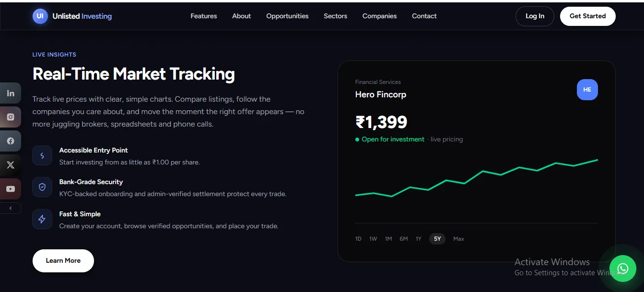Click the Hero Fincorp company name
Screen dimensions: 644x292
[381, 94]
